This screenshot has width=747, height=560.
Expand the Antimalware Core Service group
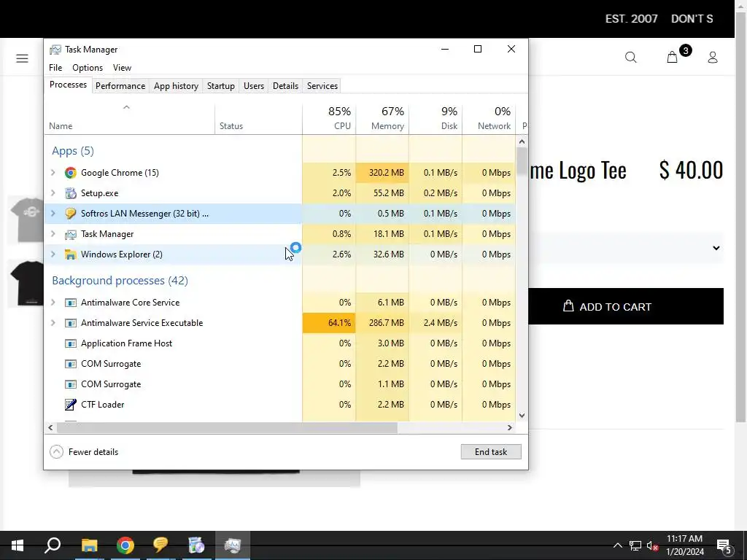[x=53, y=303]
